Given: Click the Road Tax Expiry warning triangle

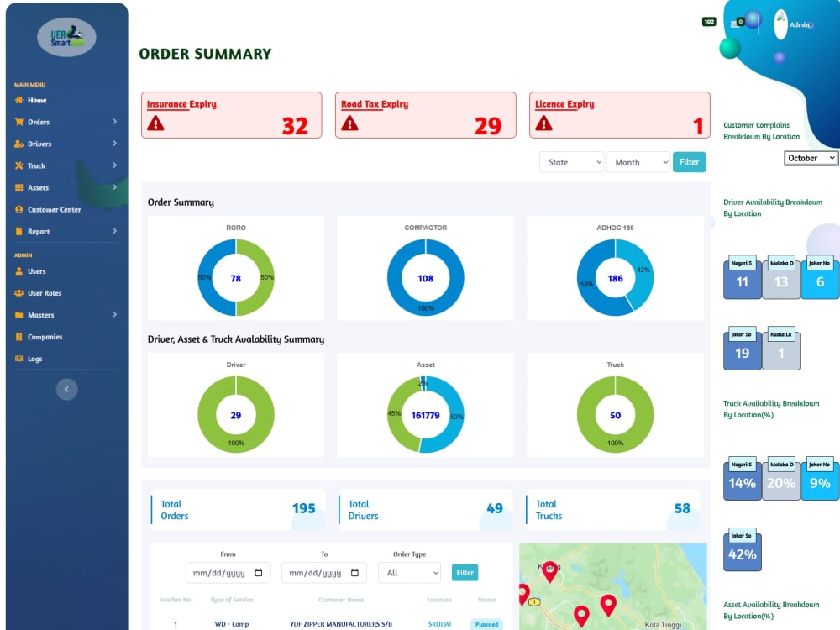Looking at the screenshot, I should [349, 123].
